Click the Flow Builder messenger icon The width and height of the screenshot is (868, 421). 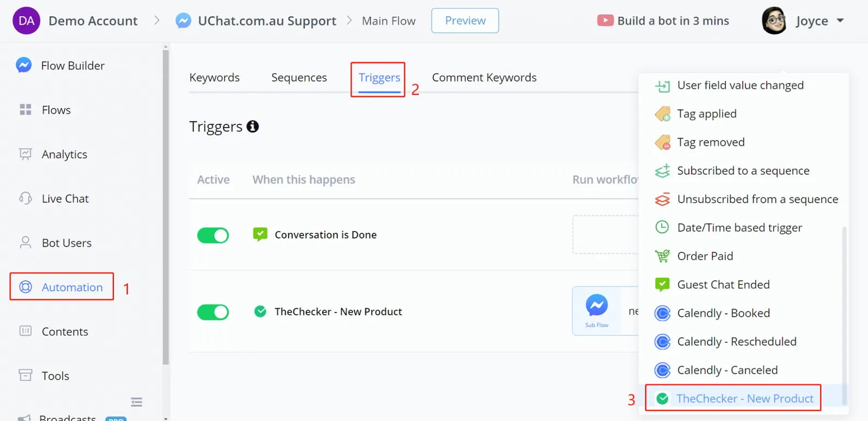[x=23, y=65]
